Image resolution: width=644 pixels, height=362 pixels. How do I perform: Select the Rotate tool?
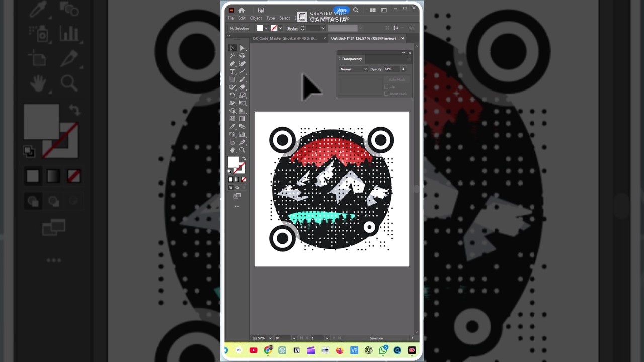pos(232,95)
